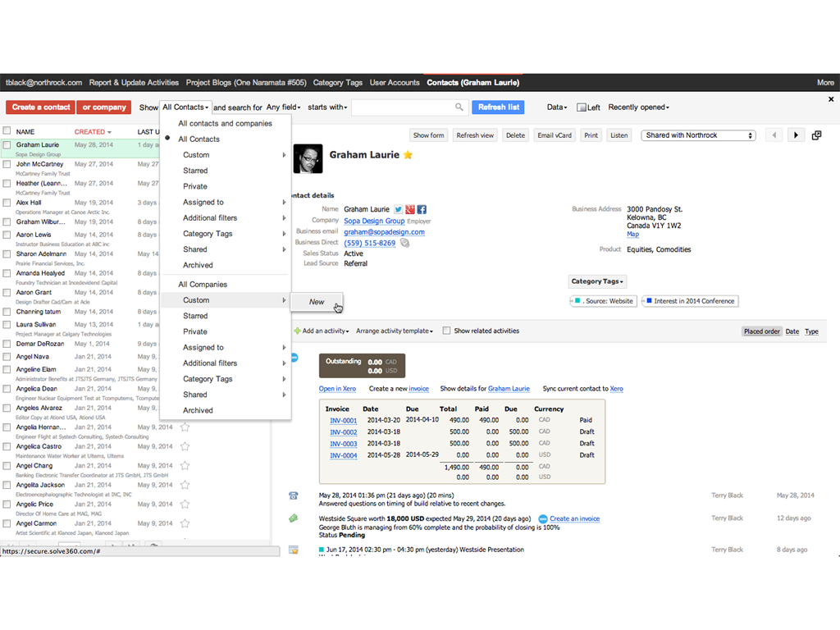Viewport: 840px width, 630px height.
Task: Choose Starred under All Companies
Action: pos(195,316)
